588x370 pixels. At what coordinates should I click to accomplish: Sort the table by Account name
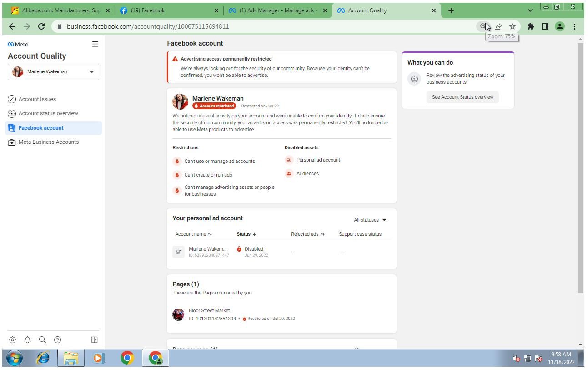193,234
